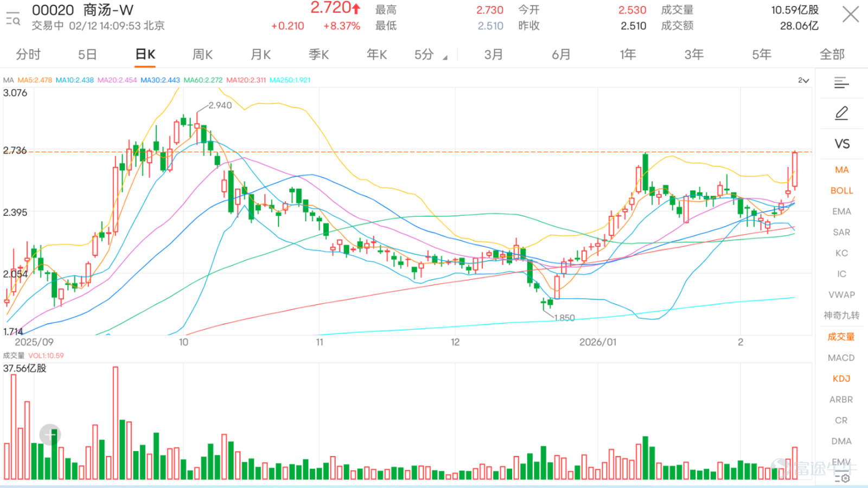Switch to 分时 intraday tab
This screenshot has height=488, width=868.
tap(28, 54)
